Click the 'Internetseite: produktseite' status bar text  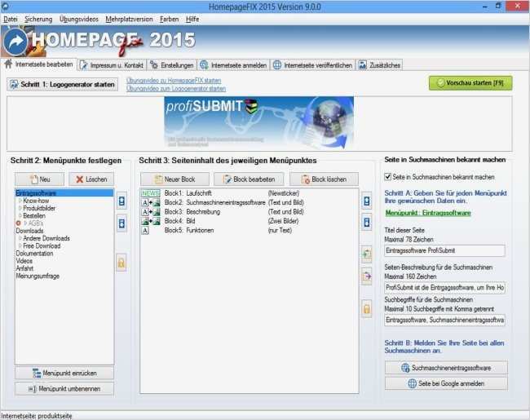point(37,416)
